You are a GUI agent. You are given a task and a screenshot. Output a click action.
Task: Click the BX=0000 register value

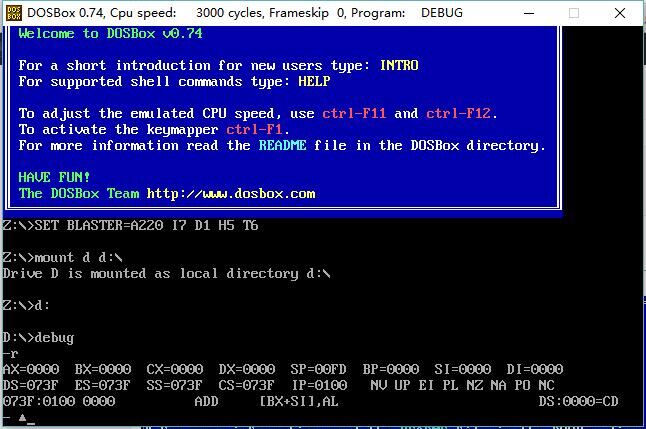pyautogui.click(x=103, y=369)
